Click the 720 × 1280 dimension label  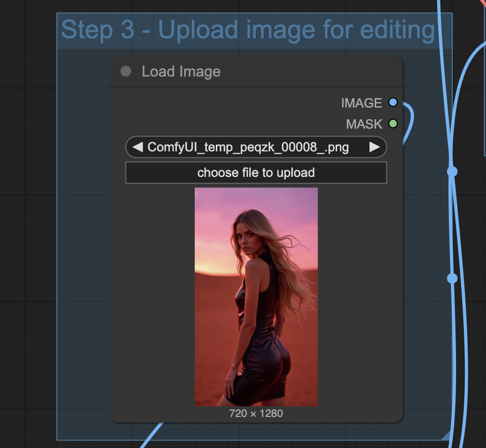pos(256,414)
